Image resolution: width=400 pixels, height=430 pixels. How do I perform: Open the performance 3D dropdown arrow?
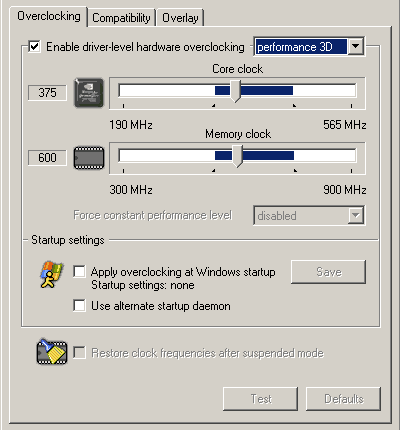356,46
